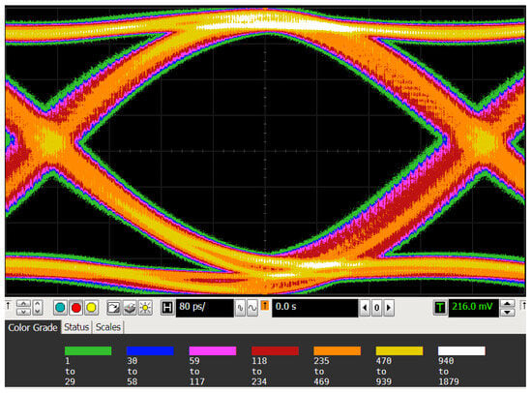
Task: Click the red circle button
Action: click(x=76, y=308)
